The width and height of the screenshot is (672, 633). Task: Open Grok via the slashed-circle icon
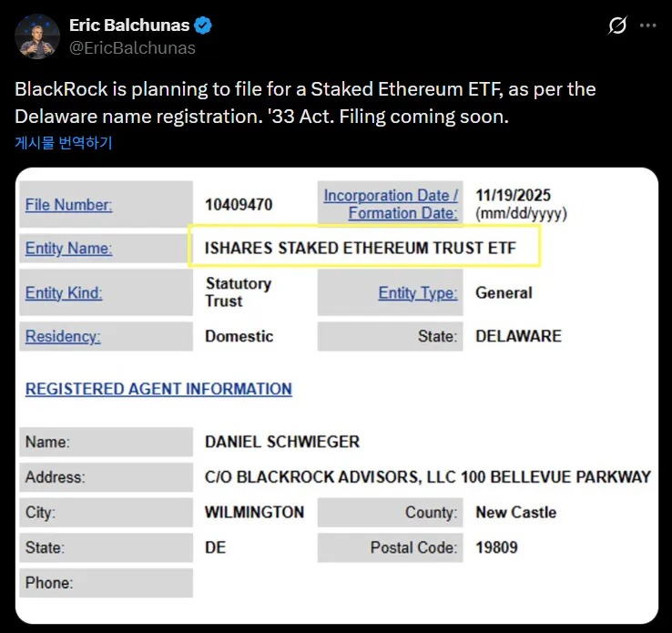617,26
